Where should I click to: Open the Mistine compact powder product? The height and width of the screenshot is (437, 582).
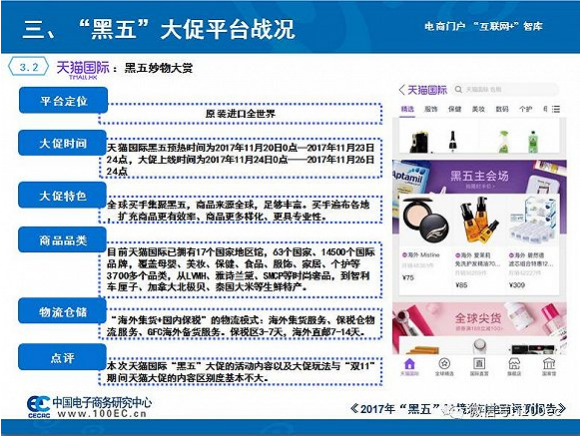click(424, 241)
